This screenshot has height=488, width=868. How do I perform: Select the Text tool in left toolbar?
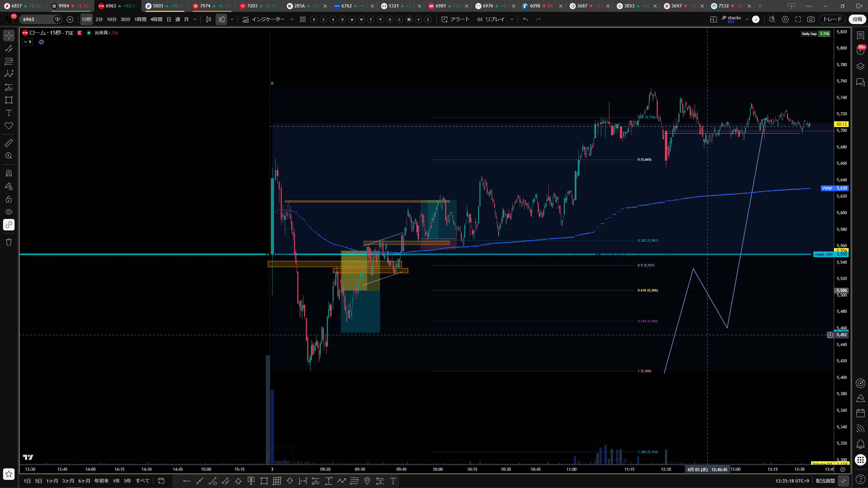click(9, 113)
